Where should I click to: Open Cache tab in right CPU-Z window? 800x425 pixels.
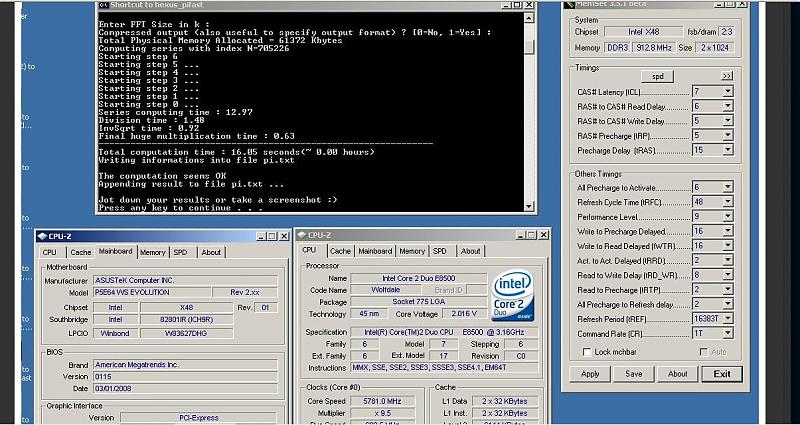click(340, 251)
